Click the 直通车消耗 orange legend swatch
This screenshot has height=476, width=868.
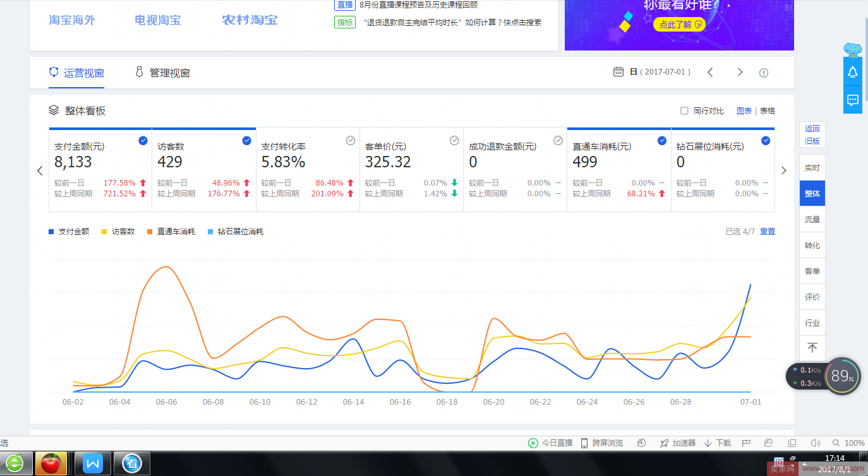click(150, 232)
